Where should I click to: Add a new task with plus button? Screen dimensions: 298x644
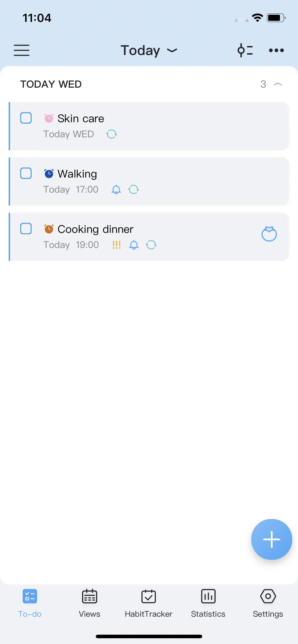[272, 539]
